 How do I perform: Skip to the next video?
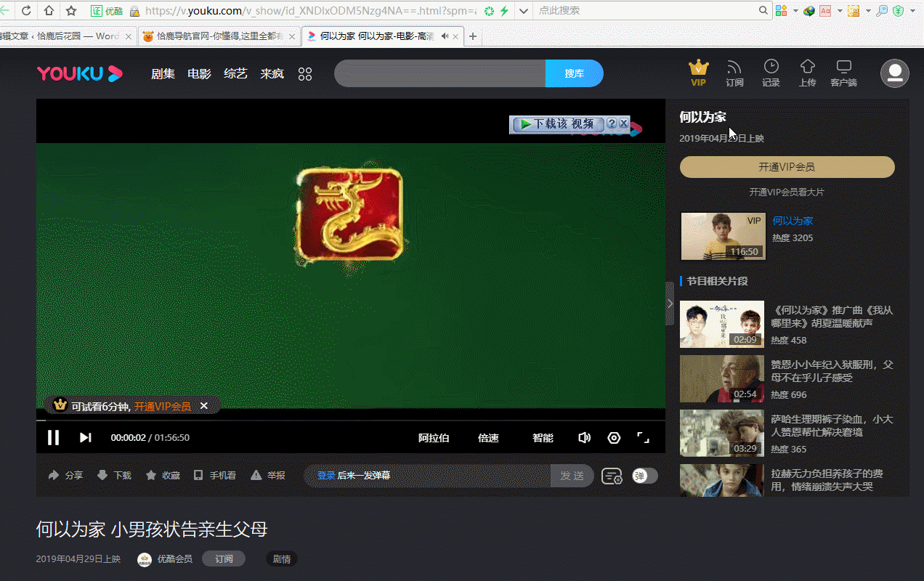(x=85, y=437)
